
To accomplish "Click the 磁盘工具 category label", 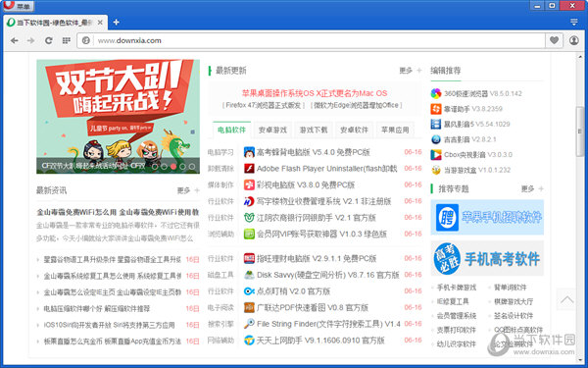I will (220, 275).
